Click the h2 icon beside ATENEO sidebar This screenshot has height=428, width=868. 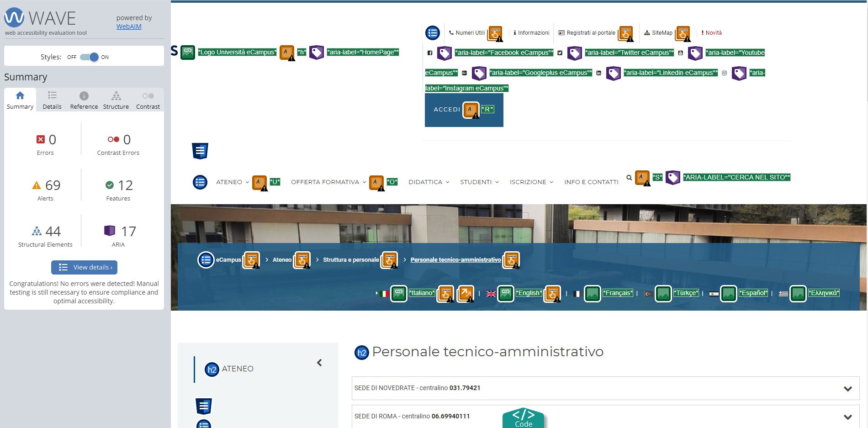[212, 370]
